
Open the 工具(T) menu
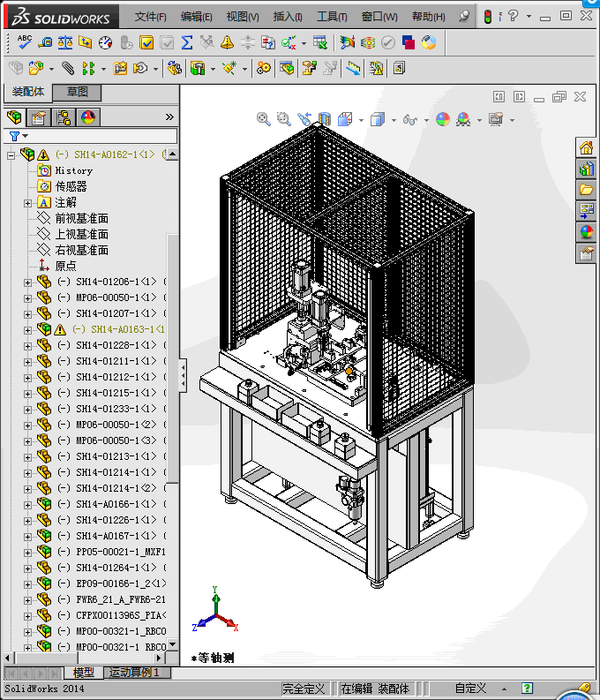(x=332, y=17)
